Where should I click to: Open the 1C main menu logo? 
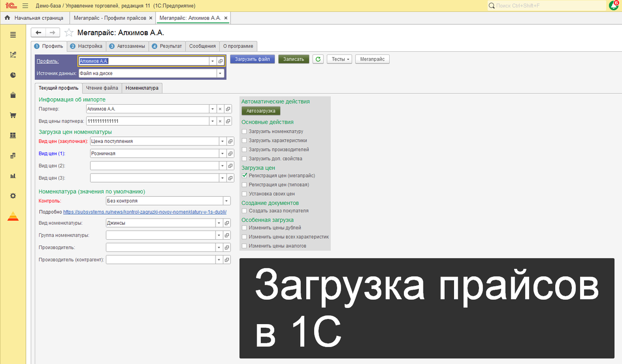pyautogui.click(x=12, y=5)
